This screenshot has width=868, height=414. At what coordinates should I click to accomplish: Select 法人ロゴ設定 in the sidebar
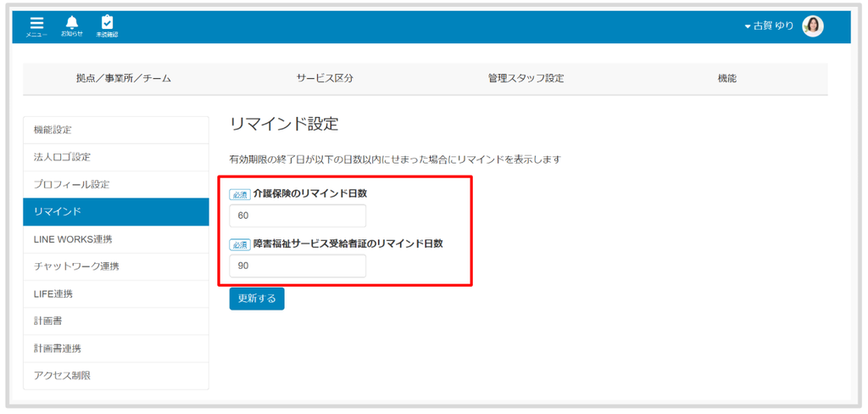tap(116, 158)
